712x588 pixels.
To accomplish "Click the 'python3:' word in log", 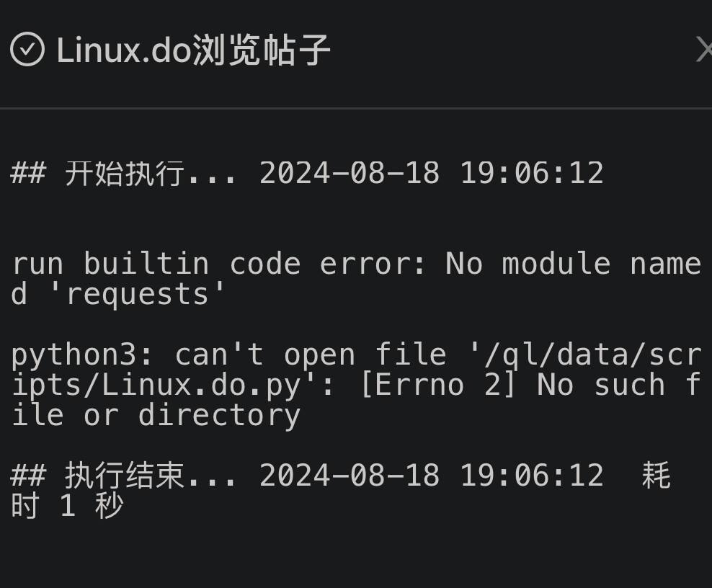I will pyautogui.click(x=83, y=355).
